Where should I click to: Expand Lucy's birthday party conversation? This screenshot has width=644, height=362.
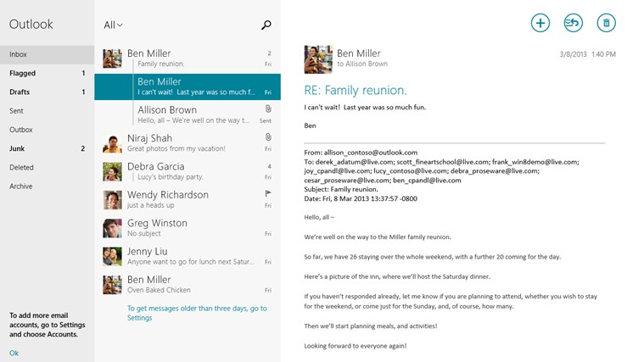188,171
